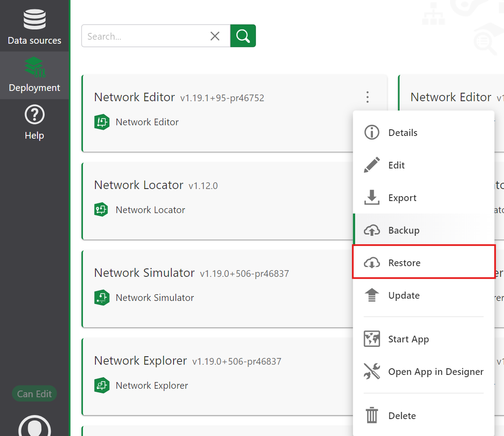Click the Network Explorer app name link
Viewport: 504px width, 436px height.
152,385
